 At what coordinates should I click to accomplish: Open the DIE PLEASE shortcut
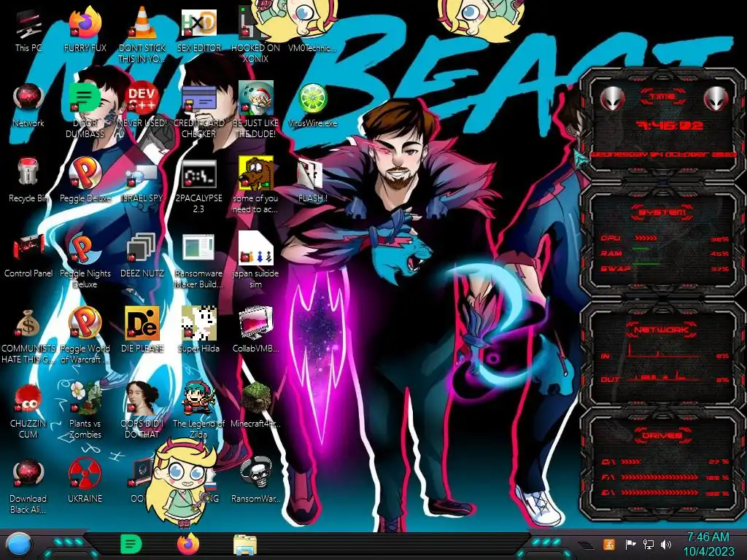tap(142, 323)
